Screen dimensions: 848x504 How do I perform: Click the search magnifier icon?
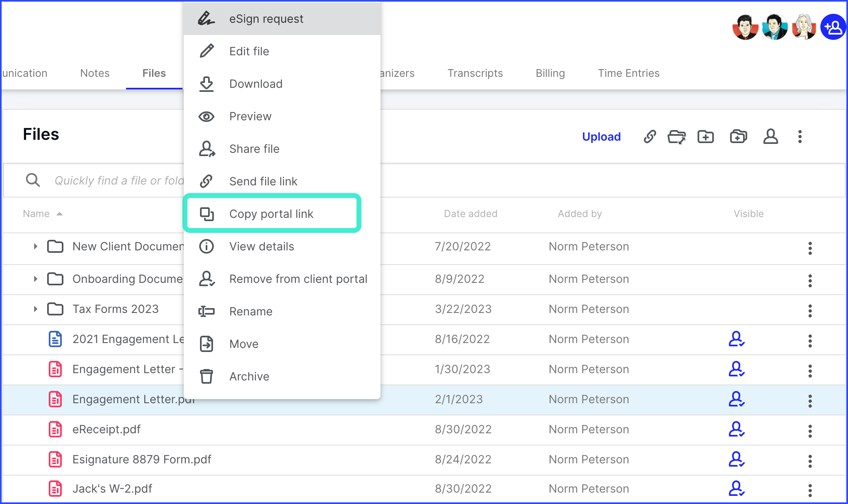point(33,180)
